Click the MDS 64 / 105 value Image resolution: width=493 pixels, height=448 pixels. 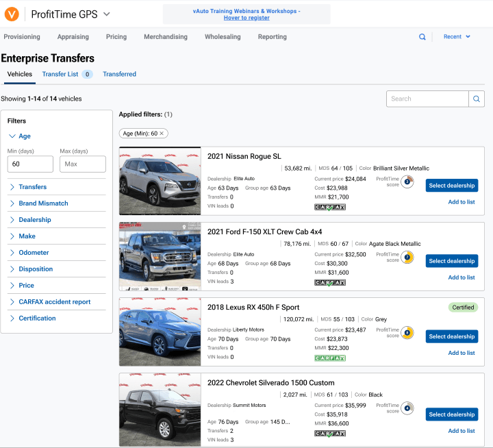coord(342,169)
